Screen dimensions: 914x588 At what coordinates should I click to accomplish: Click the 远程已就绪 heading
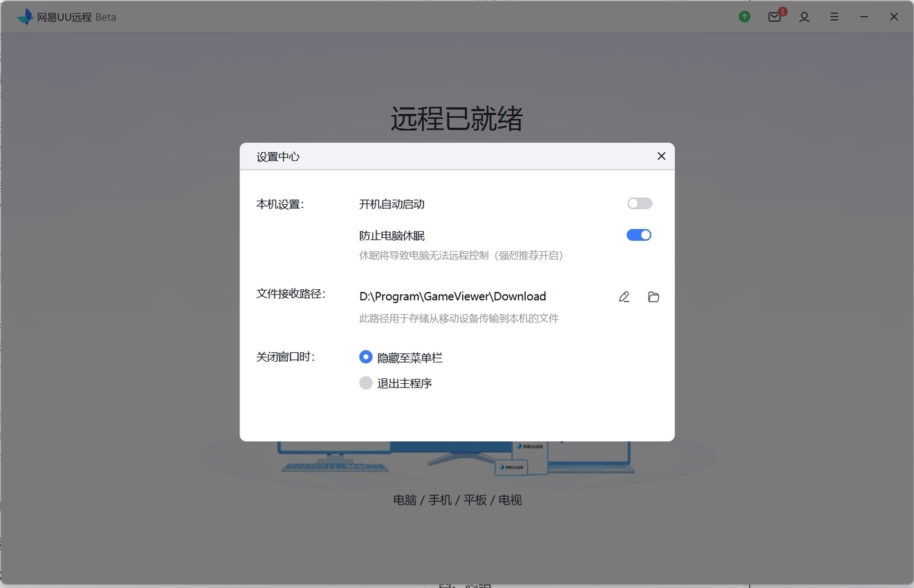[457, 119]
